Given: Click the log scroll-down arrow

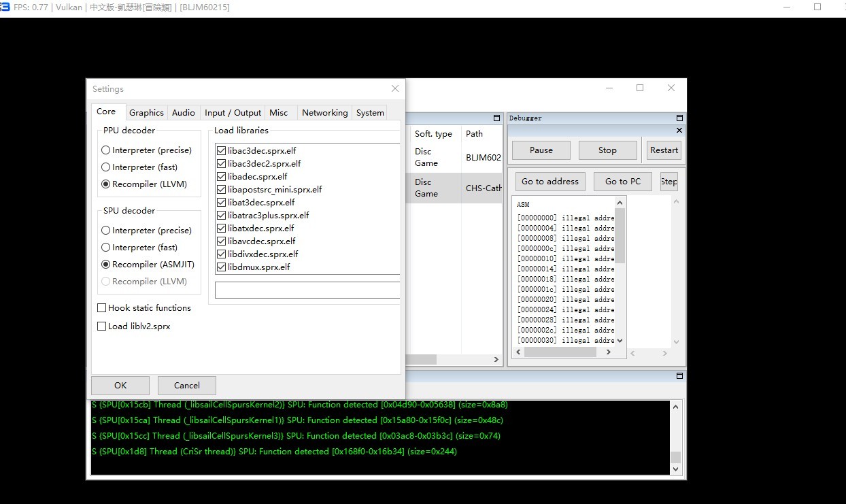Looking at the screenshot, I should [x=675, y=469].
